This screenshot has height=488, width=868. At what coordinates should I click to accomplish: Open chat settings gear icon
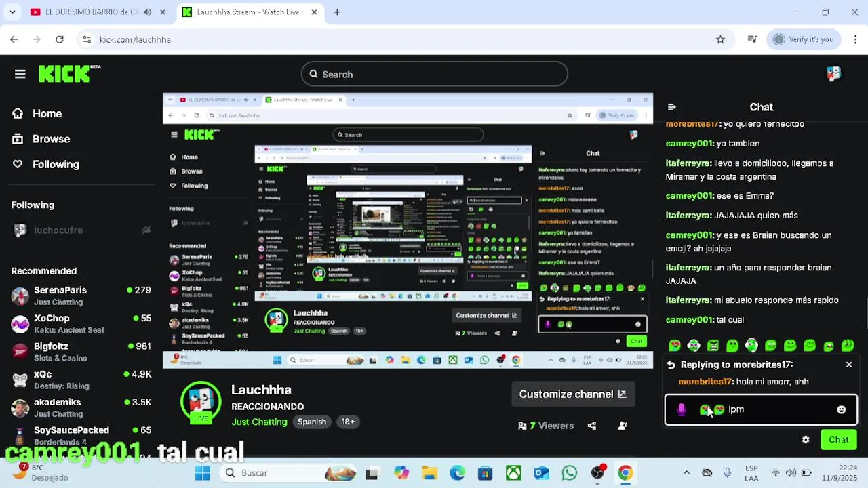pos(806,440)
